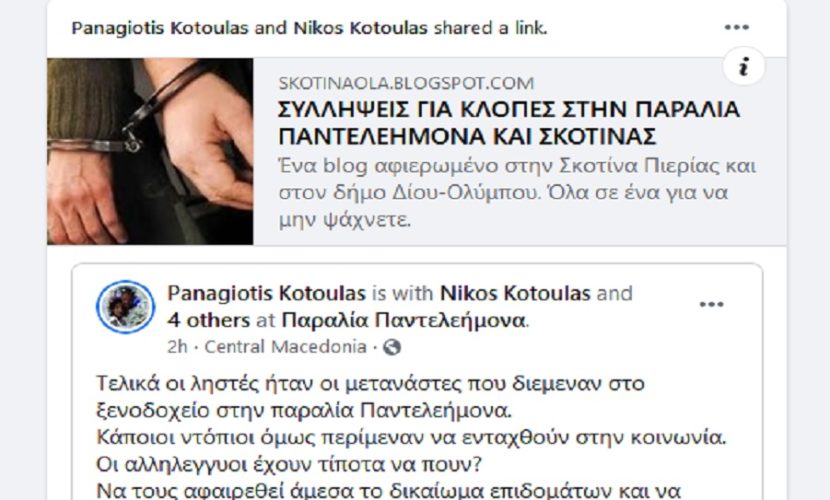Open the Παραλία Παντελεήμονα location link
Image resolution: width=830 pixels, height=500 pixels.
(x=404, y=320)
